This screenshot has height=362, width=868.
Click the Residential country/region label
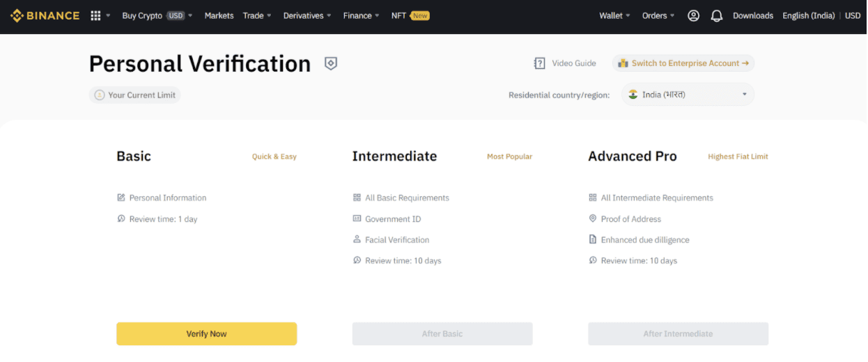[x=559, y=95]
